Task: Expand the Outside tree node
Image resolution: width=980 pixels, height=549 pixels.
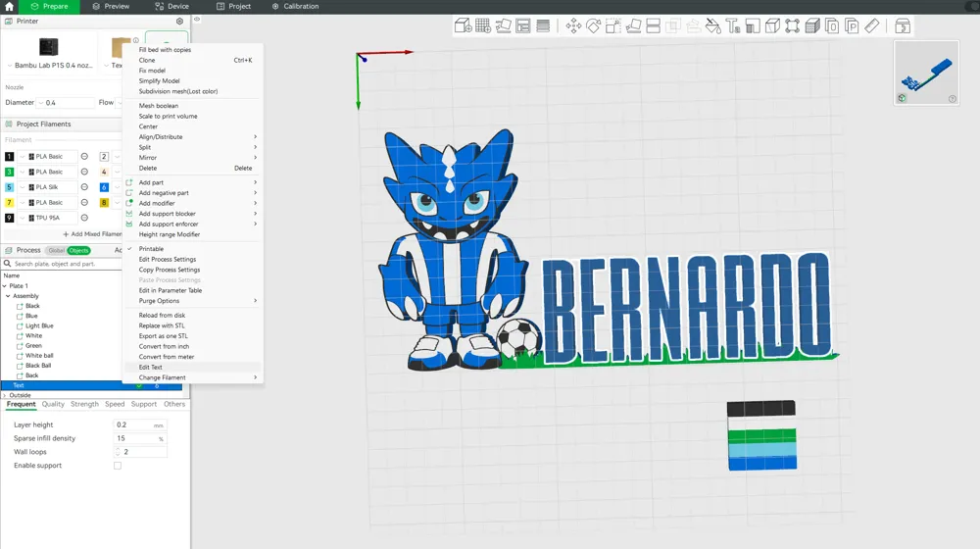Action: click(x=5, y=395)
